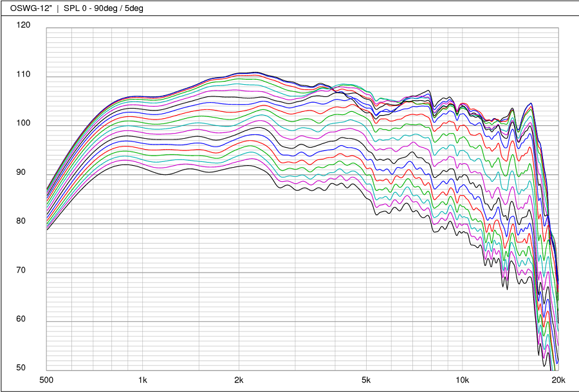Click the 'SPL 0 - 90deg / 5deg' title text

(104, 8)
